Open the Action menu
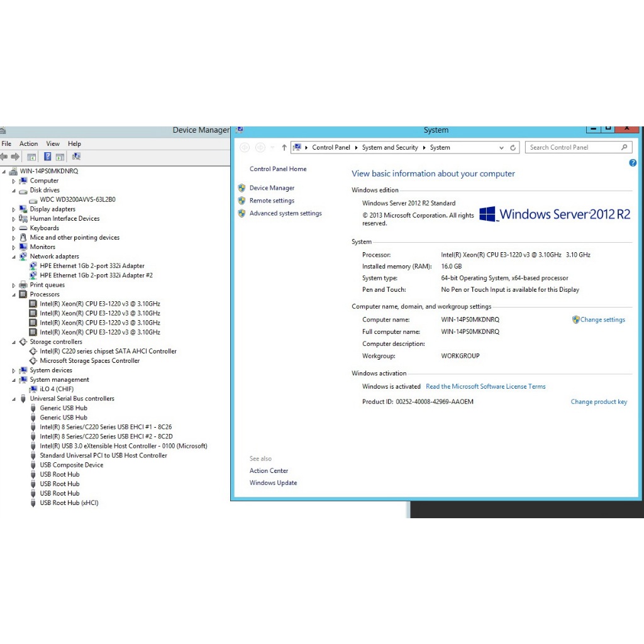The height and width of the screenshot is (644, 644). click(x=28, y=144)
